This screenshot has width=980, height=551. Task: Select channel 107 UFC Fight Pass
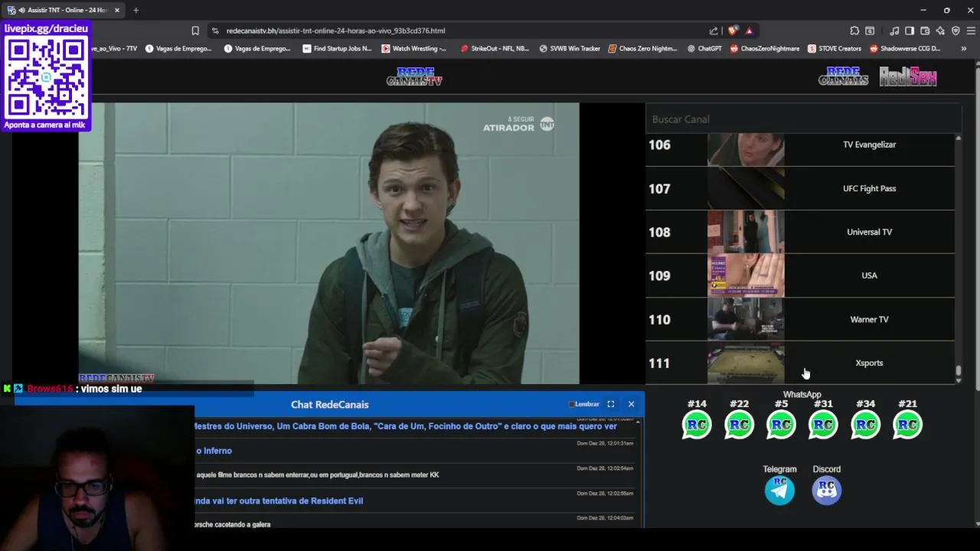(800, 188)
